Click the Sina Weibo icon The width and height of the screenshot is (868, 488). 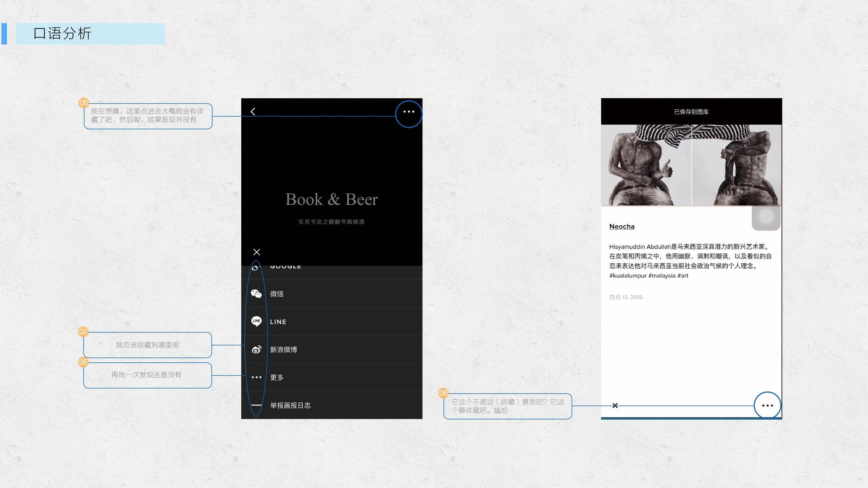point(256,350)
